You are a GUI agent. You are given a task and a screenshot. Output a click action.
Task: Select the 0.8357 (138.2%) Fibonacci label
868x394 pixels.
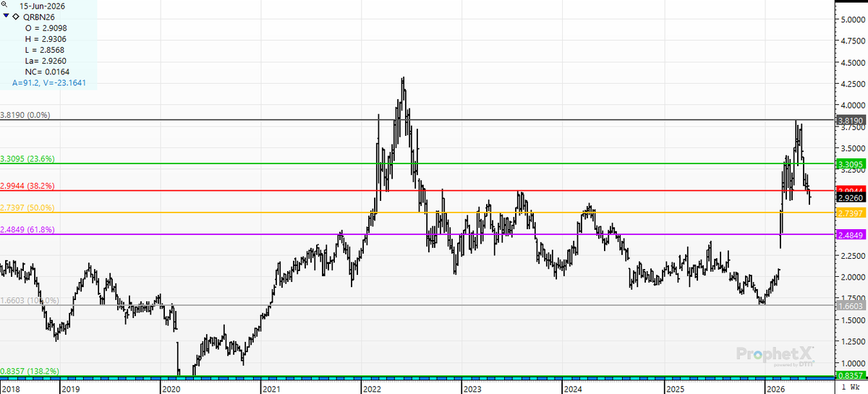pyautogui.click(x=30, y=370)
